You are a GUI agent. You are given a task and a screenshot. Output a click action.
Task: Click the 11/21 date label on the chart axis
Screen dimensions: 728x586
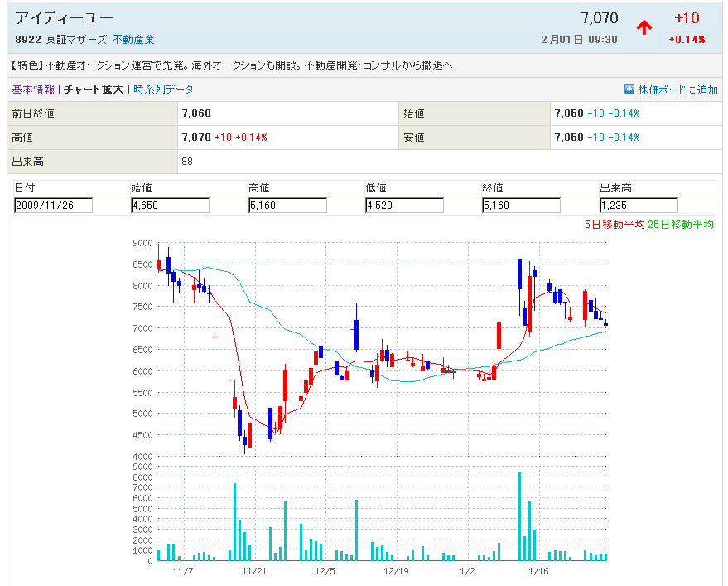click(253, 572)
